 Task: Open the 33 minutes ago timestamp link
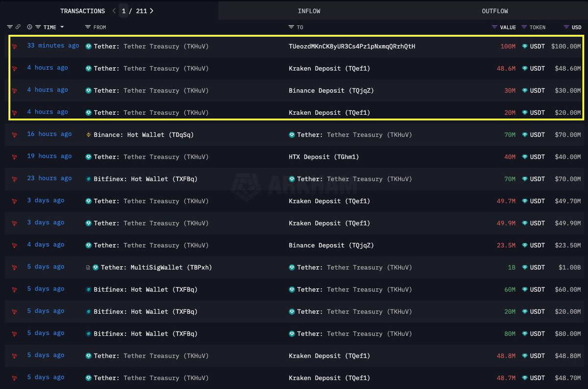(x=53, y=46)
